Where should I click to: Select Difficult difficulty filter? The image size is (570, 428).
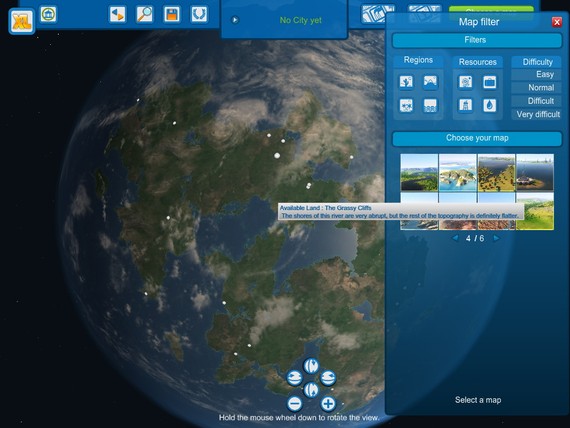[x=536, y=101]
